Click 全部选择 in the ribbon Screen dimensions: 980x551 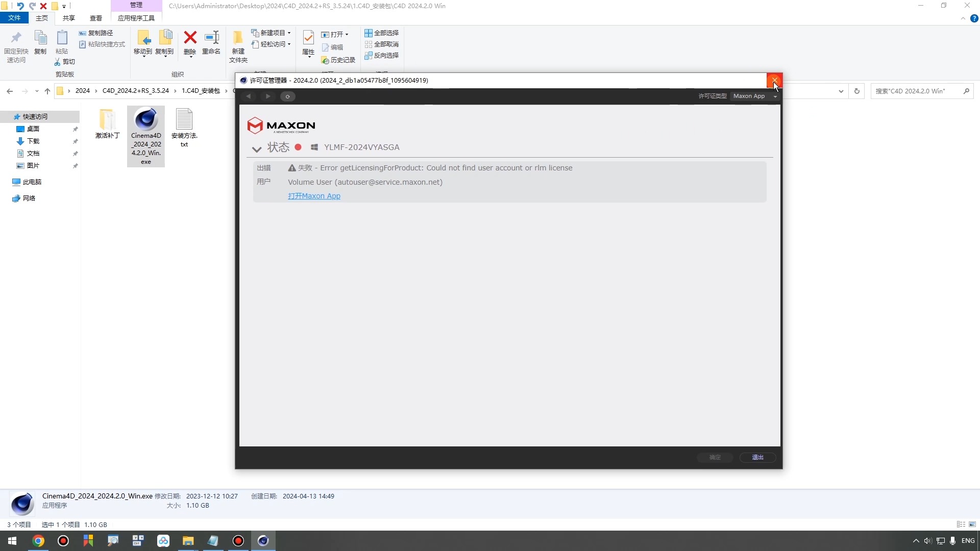coord(382,33)
